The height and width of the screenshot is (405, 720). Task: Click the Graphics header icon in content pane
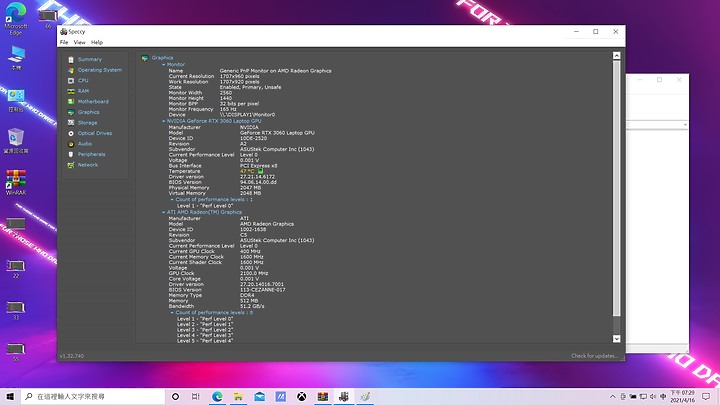coord(145,58)
